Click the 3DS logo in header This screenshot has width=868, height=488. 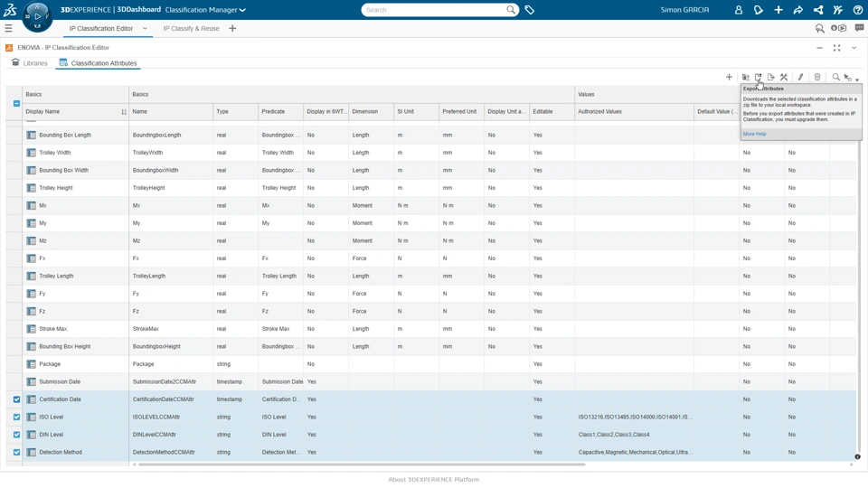11,9
